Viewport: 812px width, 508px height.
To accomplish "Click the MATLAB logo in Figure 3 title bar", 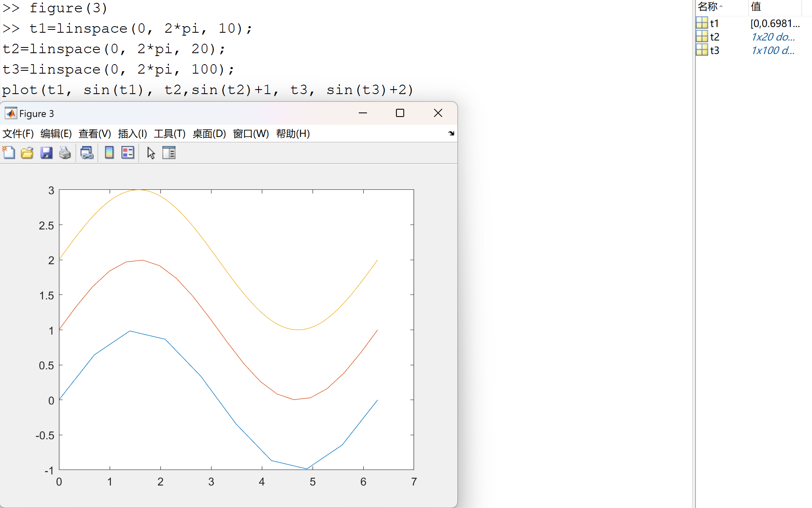I will pos(11,113).
